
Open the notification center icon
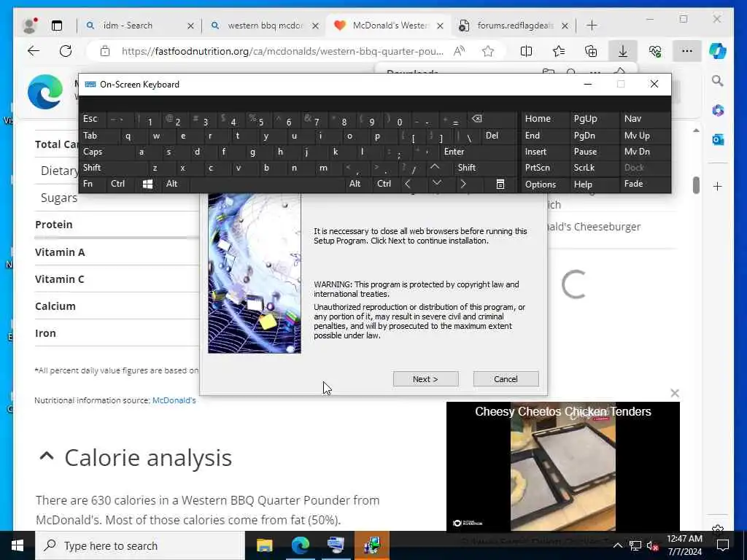click(x=723, y=545)
